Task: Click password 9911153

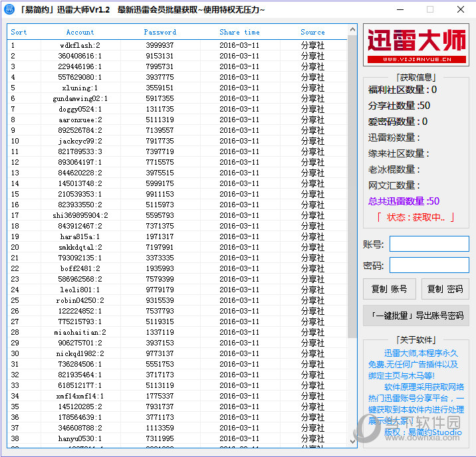Action: 160,194
